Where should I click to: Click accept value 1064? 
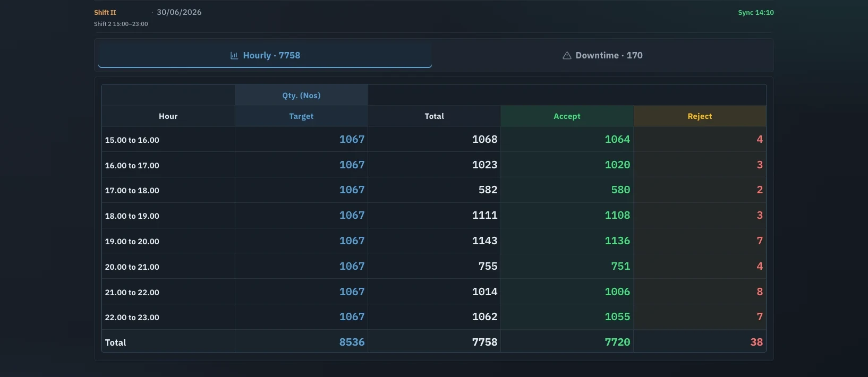click(x=618, y=139)
